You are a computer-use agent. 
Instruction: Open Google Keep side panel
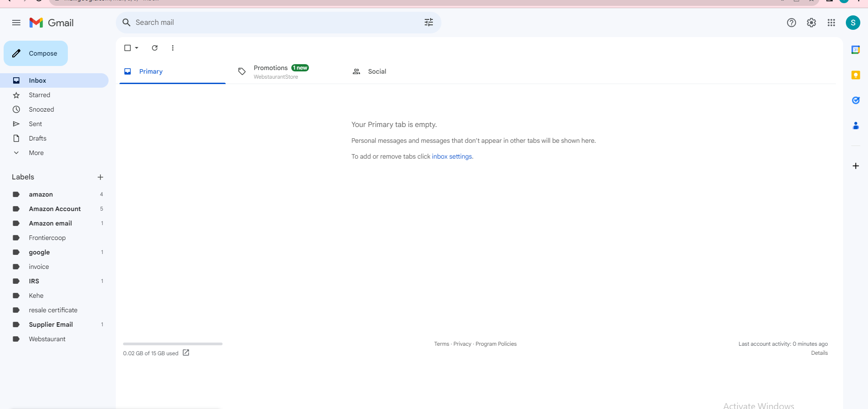[856, 75]
